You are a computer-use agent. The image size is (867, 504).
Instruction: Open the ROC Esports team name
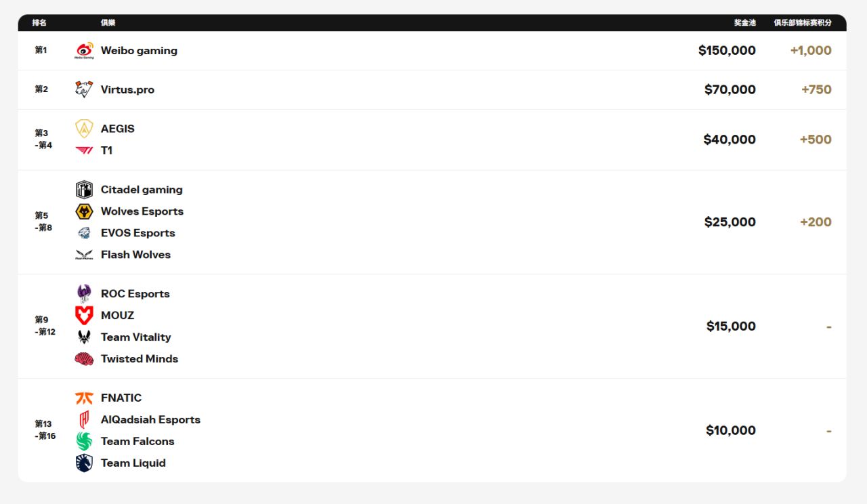[x=135, y=294]
